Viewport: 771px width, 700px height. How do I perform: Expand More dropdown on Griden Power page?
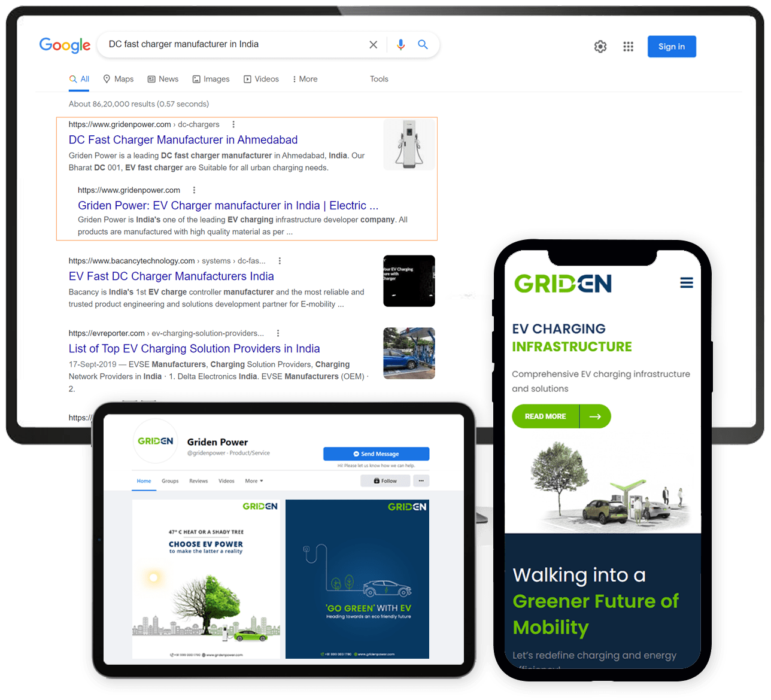[x=254, y=481]
